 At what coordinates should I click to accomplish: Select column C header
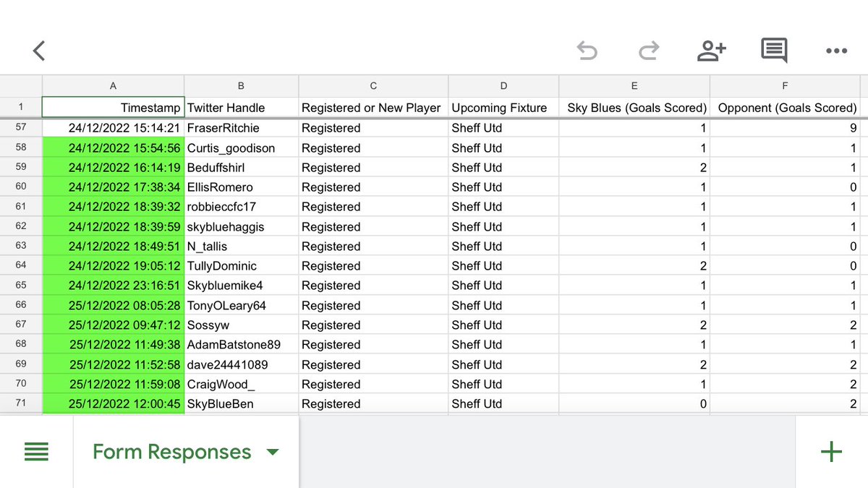pyautogui.click(x=373, y=85)
